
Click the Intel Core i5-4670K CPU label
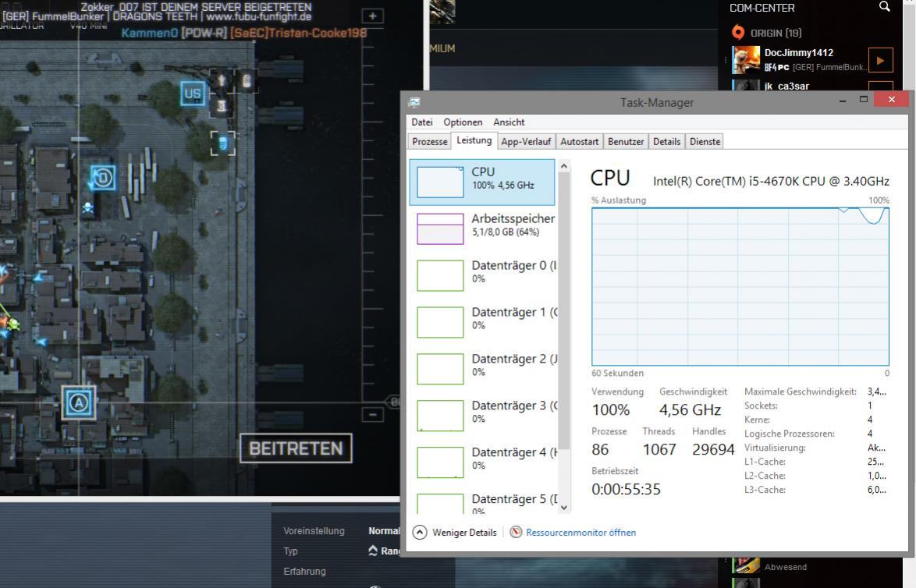771,181
